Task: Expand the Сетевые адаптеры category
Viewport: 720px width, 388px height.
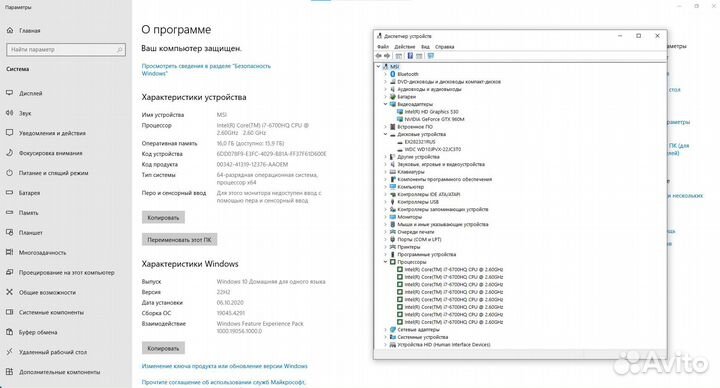Action: pos(386,329)
